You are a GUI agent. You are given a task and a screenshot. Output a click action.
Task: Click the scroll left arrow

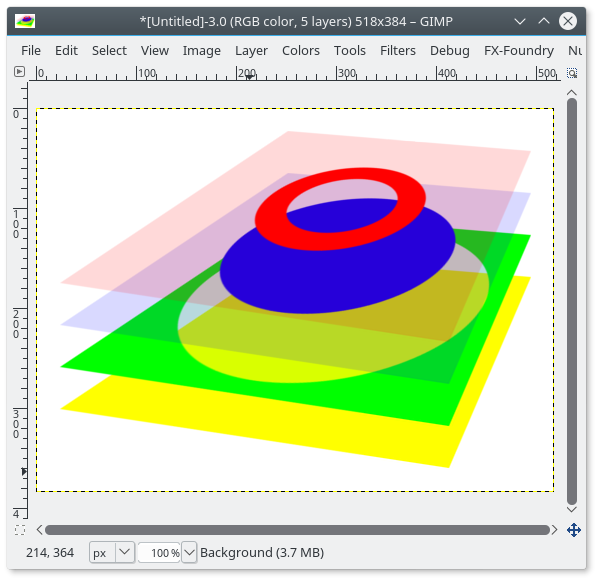(39, 530)
